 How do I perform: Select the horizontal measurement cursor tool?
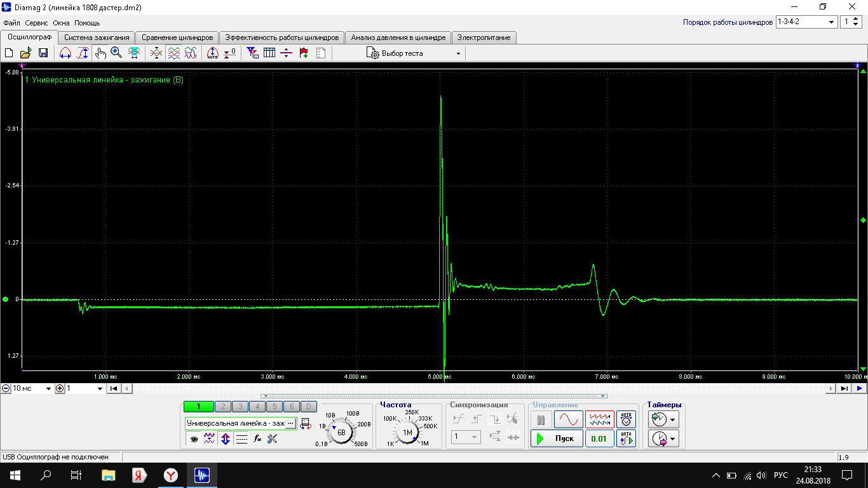65,53
